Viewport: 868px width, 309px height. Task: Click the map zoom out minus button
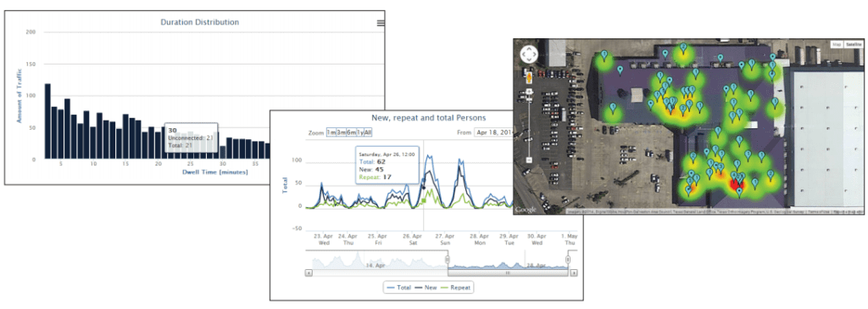coord(529,160)
